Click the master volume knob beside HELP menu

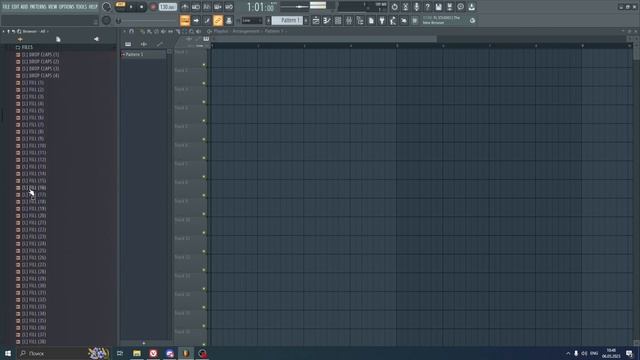[x=107, y=7]
